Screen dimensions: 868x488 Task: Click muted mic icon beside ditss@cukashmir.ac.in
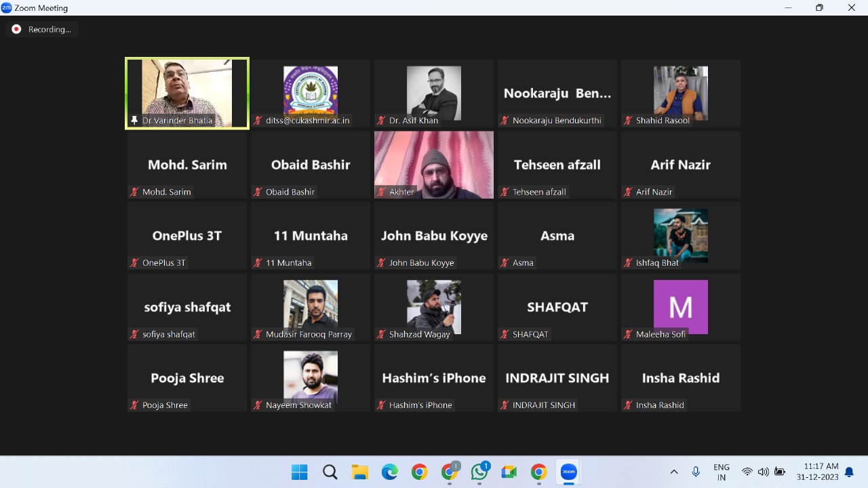258,121
